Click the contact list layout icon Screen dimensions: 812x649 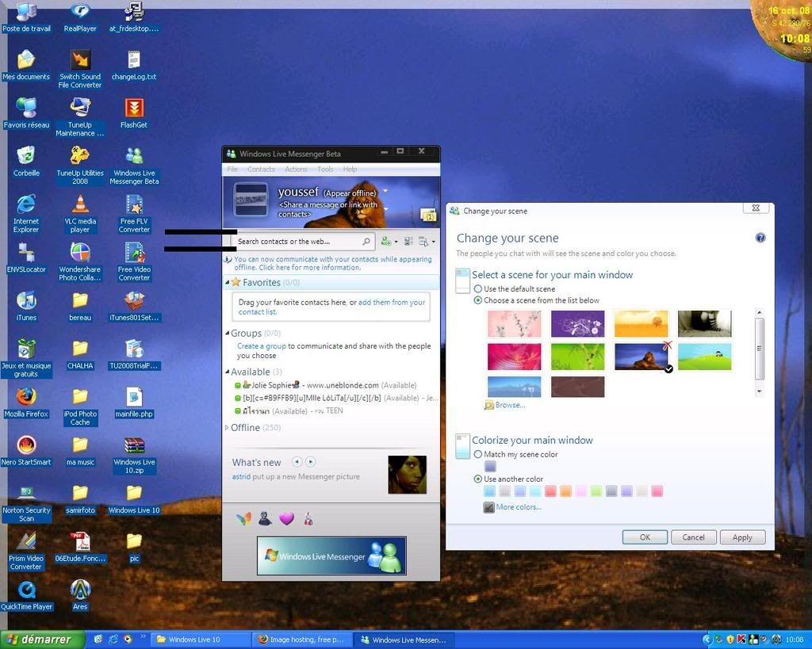pyautogui.click(x=408, y=241)
